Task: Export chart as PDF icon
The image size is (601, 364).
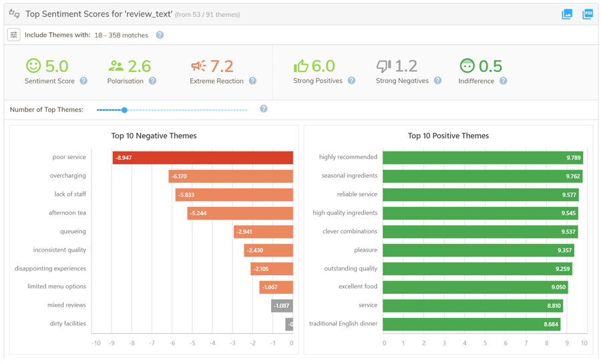Action: click(x=588, y=14)
